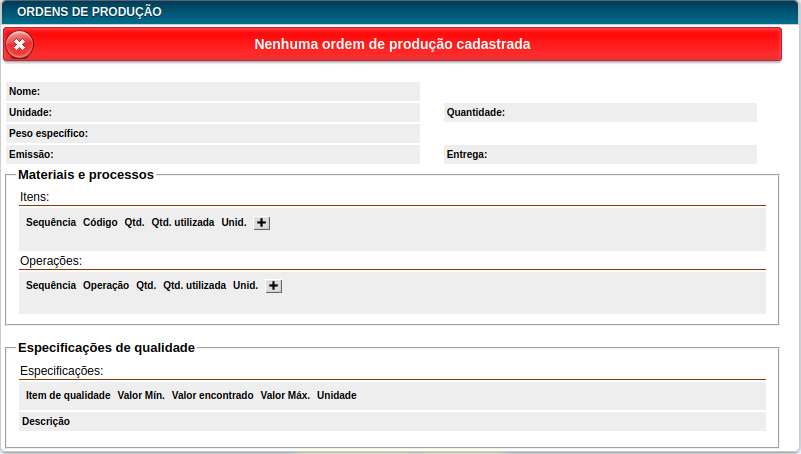Image resolution: width=801 pixels, height=454 pixels.
Task: Click the ORDENS DE PRODUÇÃO title bar
Action: [90, 12]
